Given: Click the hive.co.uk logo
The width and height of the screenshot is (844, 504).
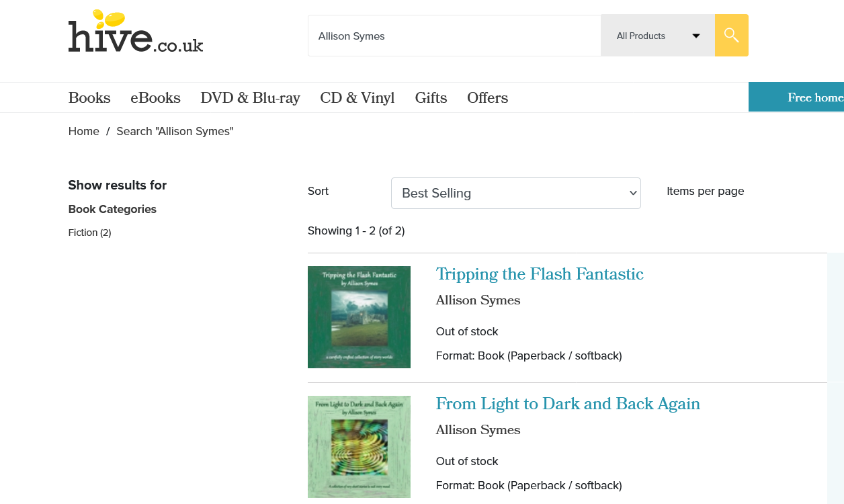Looking at the screenshot, I should (x=136, y=32).
